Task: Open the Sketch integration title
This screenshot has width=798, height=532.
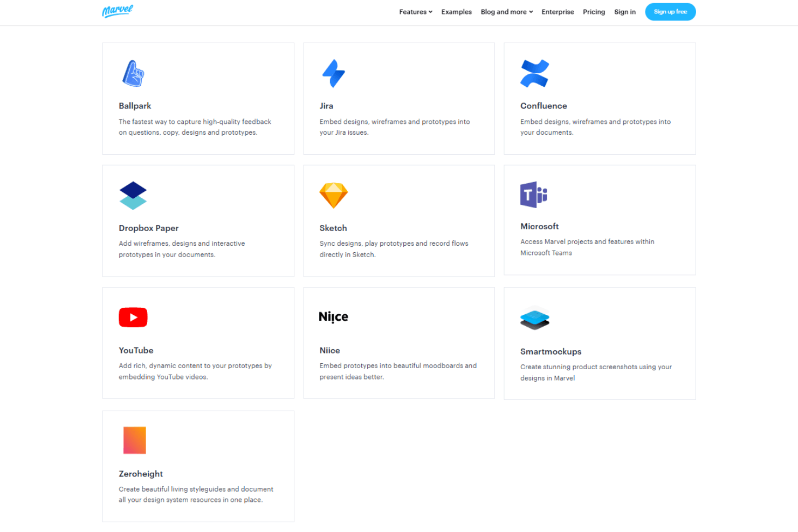Action: tap(333, 228)
